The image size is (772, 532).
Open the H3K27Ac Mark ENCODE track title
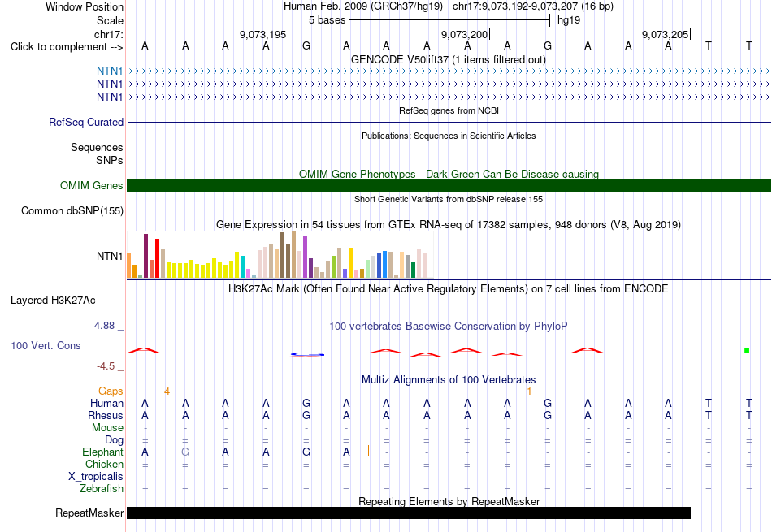click(x=449, y=288)
